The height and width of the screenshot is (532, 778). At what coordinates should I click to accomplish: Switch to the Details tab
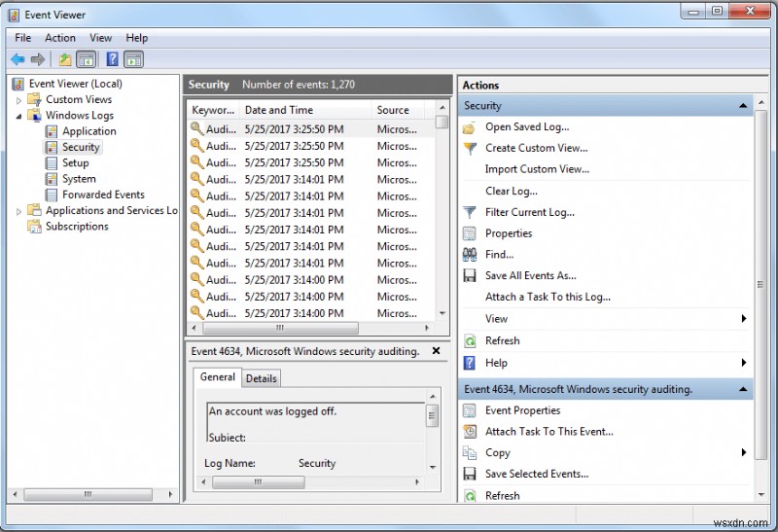point(261,378)
